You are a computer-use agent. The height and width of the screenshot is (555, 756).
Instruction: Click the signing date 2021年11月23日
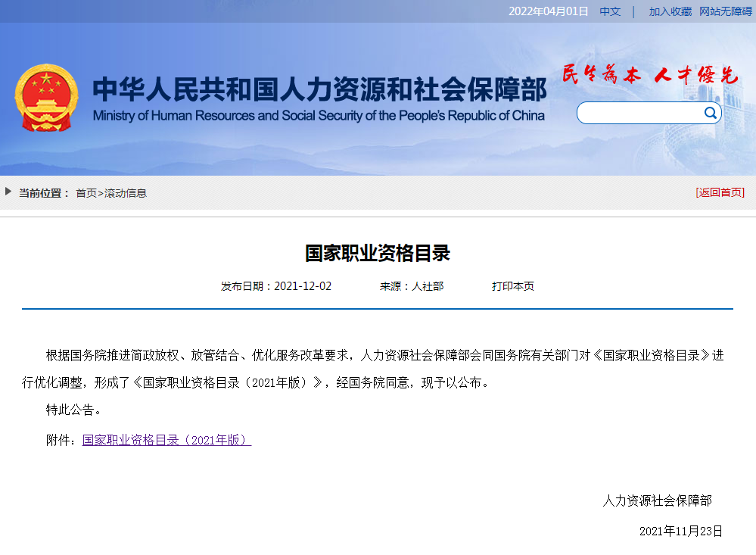[x=681, y=531]
